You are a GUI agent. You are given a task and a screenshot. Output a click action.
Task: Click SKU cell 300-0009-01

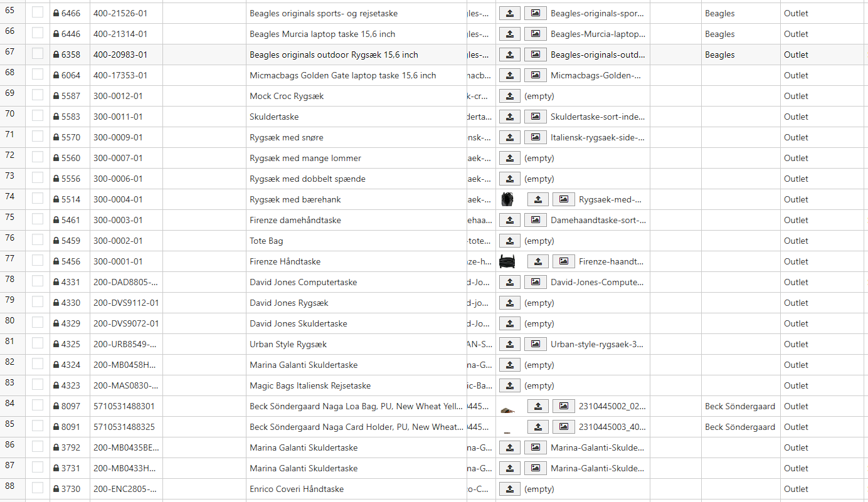click(126, 137)
